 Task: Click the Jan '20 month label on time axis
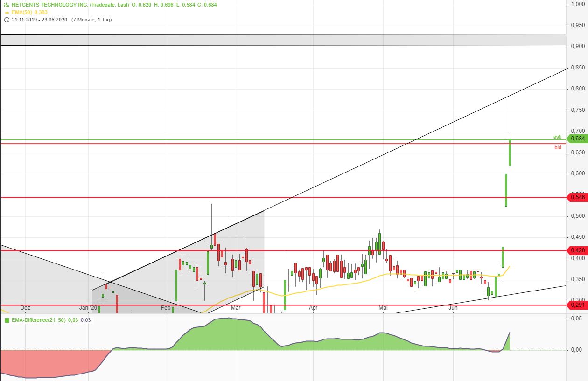pyautogui.click(x=88, y=308)
